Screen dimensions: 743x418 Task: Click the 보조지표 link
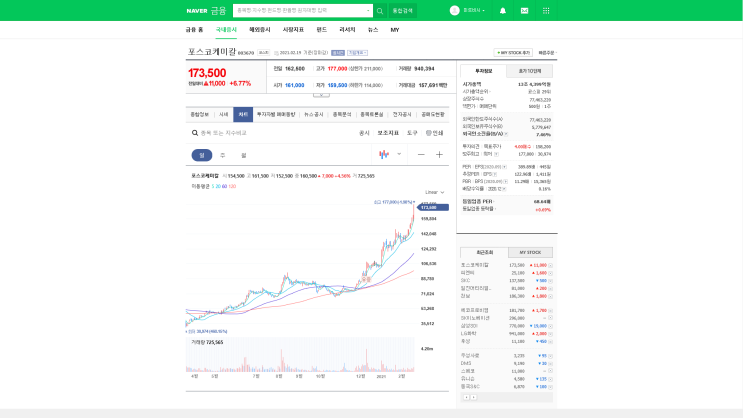click(x=388, y=133)
